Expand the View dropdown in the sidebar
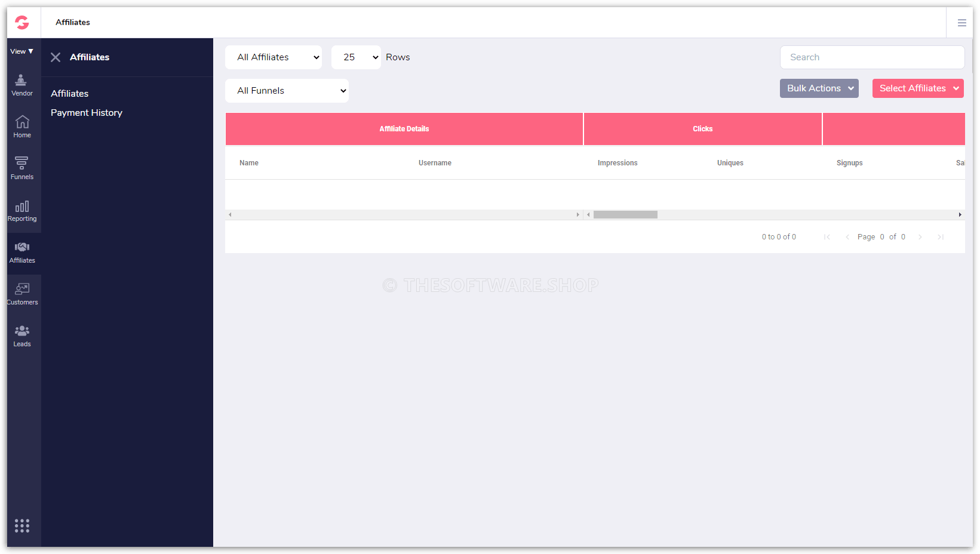Viewport: 980px width, 554px height. pos(21,51)
